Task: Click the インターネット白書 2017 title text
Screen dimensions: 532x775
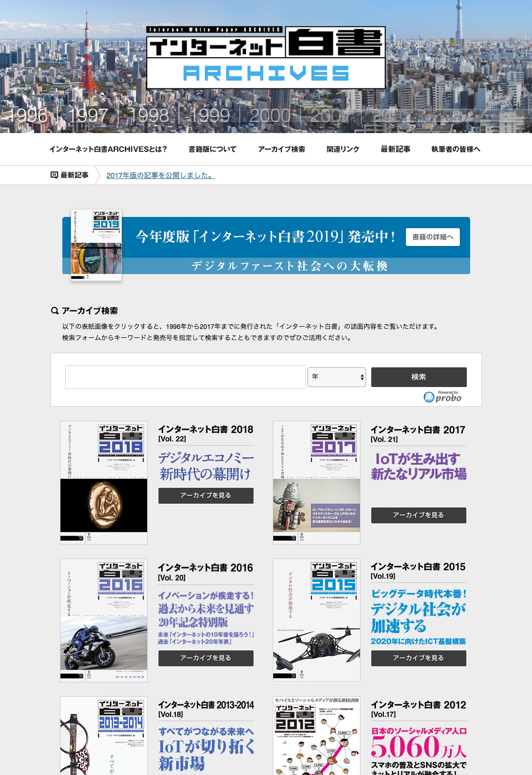Action: coord(418,430)
